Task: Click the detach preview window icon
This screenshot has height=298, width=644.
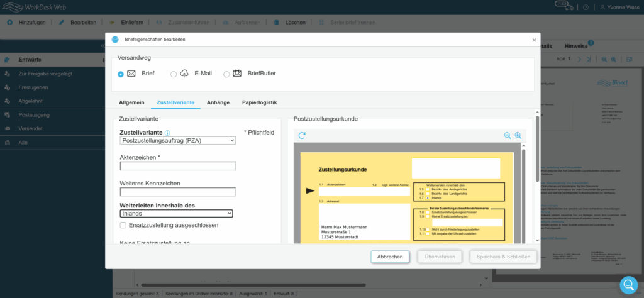Action: [629, 59]
